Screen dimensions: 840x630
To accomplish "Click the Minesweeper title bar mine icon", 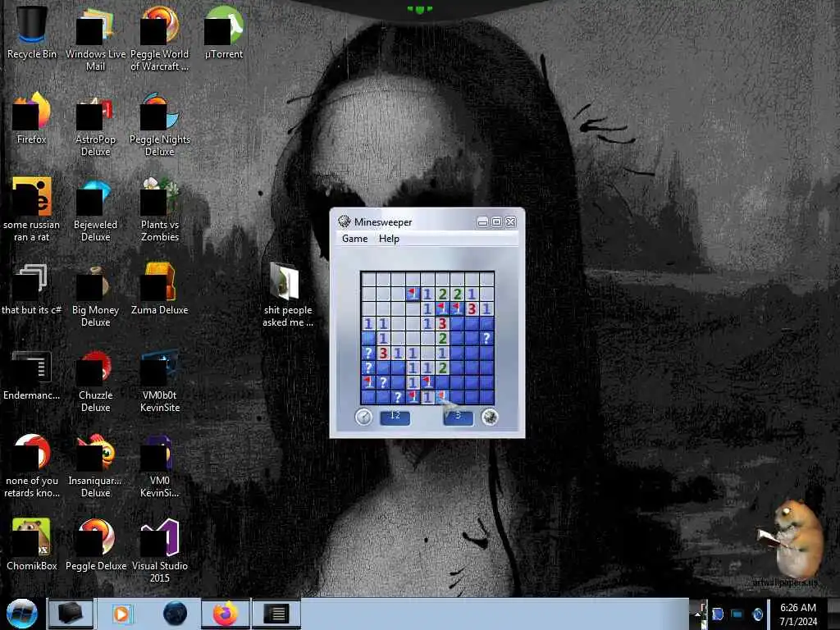I will 344,221.
